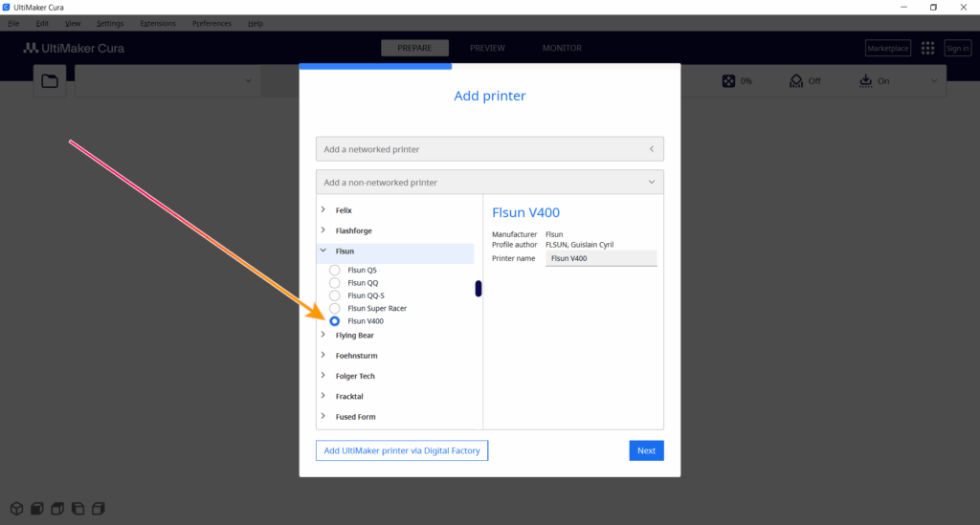Click the Sign in button
This screenshot has height=525, width=980.
coord(957,48)
